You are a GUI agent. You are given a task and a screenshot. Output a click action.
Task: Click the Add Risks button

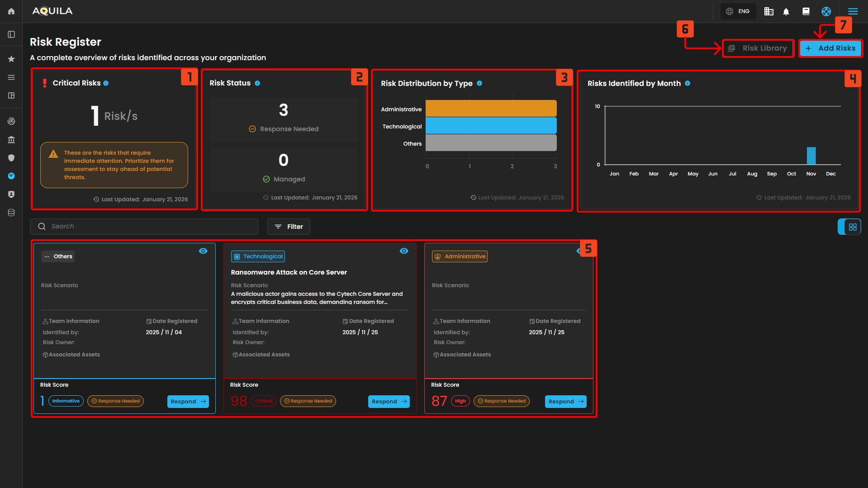(x=830, y=48)
